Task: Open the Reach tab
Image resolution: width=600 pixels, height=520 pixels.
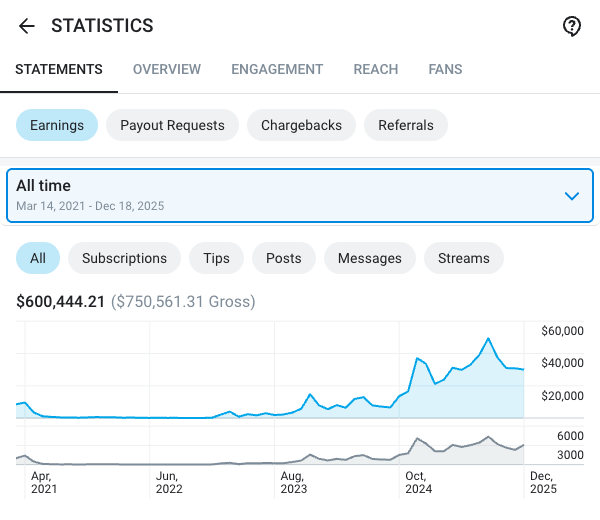Action: click(376, 70)
